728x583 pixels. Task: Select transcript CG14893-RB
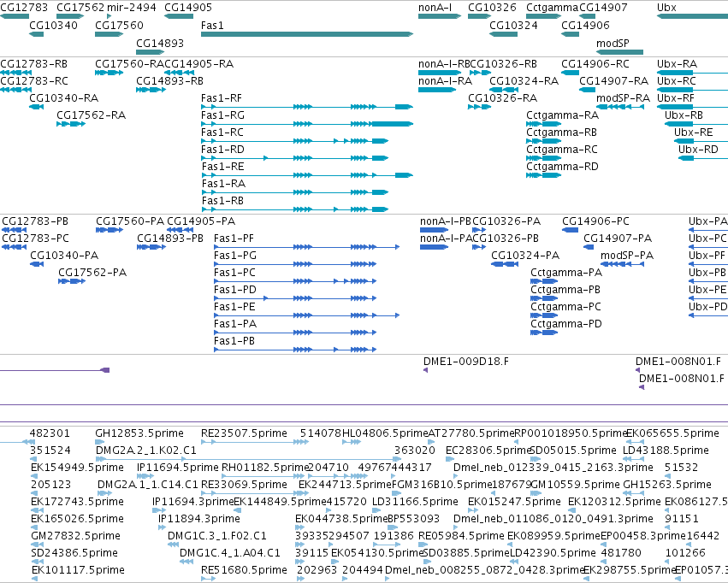(x=169, y=80)
